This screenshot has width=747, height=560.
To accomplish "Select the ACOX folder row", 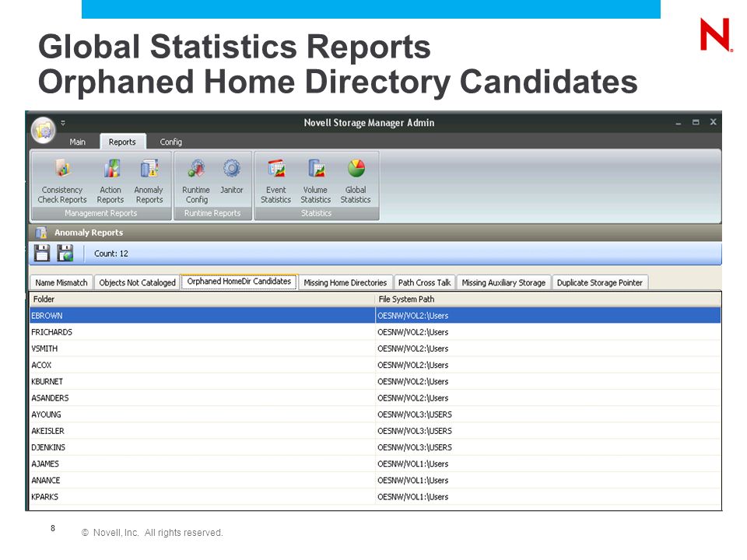I will tap(375, 365).
